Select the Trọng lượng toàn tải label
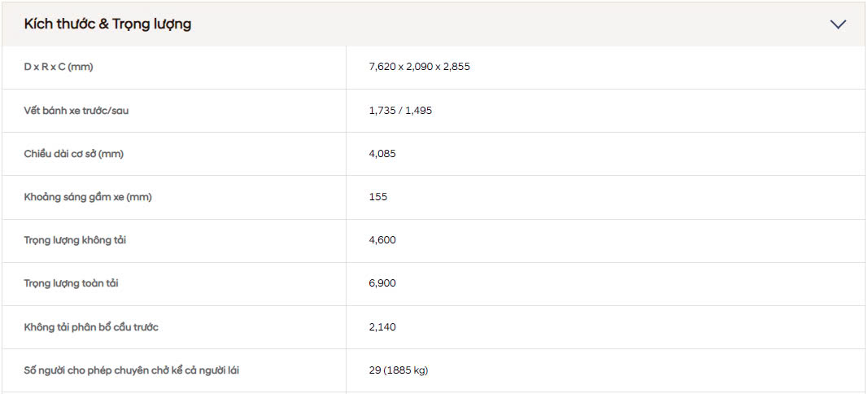868x394 pixels. point(72,283)
